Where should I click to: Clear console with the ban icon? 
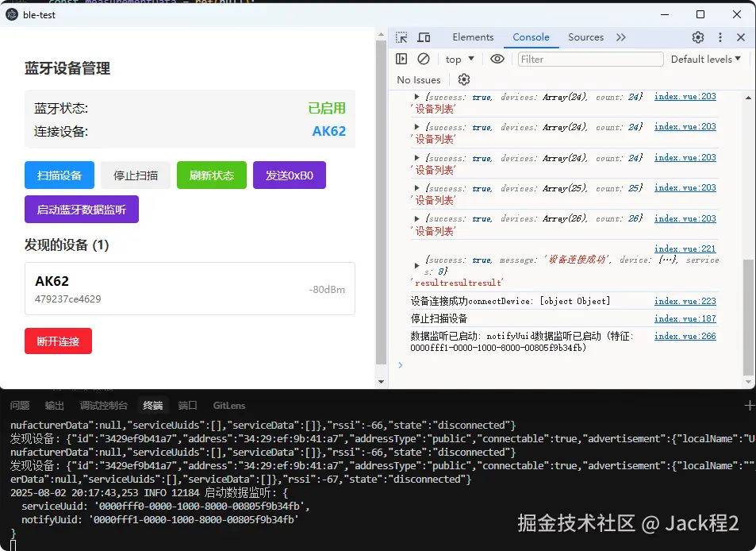click(x=424, y=59)
